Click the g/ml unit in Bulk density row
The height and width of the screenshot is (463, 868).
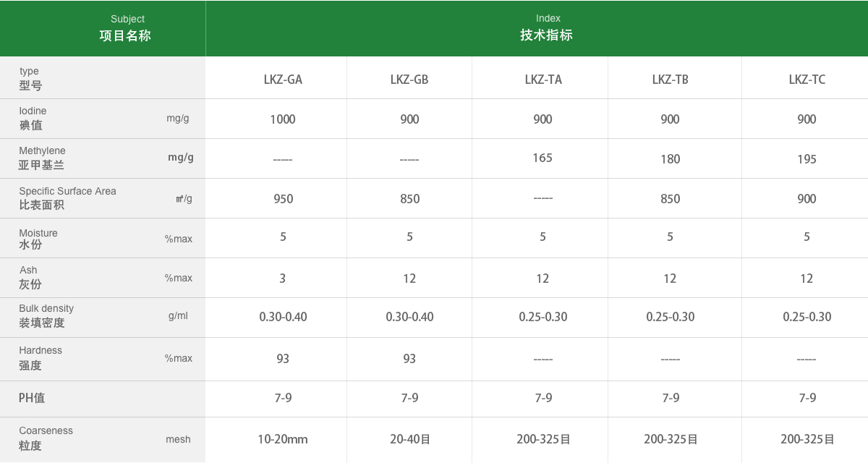coord(178,316)
